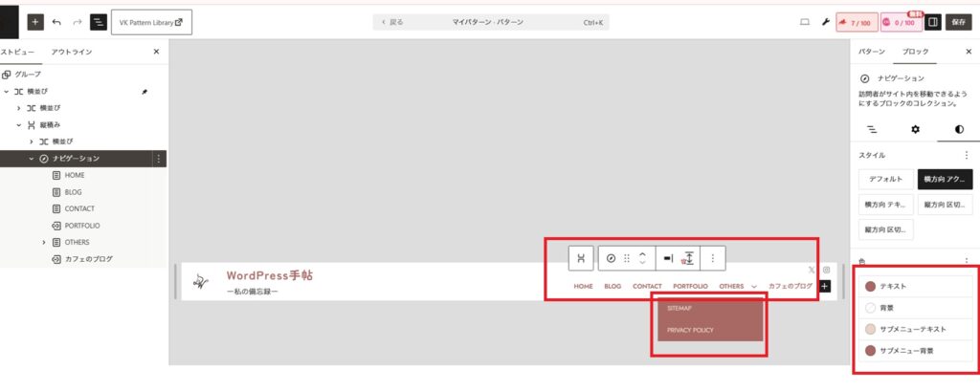980x391 pixels.
Task: Click the drag handle in block toolbar
Action: [627, 258]
